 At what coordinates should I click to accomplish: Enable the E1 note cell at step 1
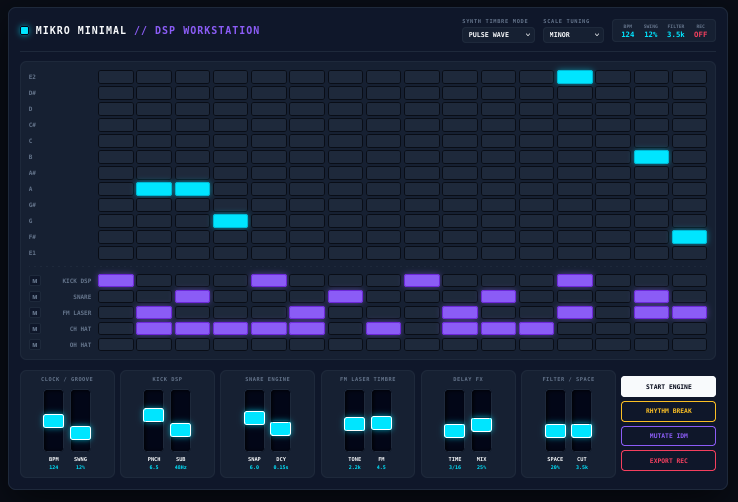(116, 253)
